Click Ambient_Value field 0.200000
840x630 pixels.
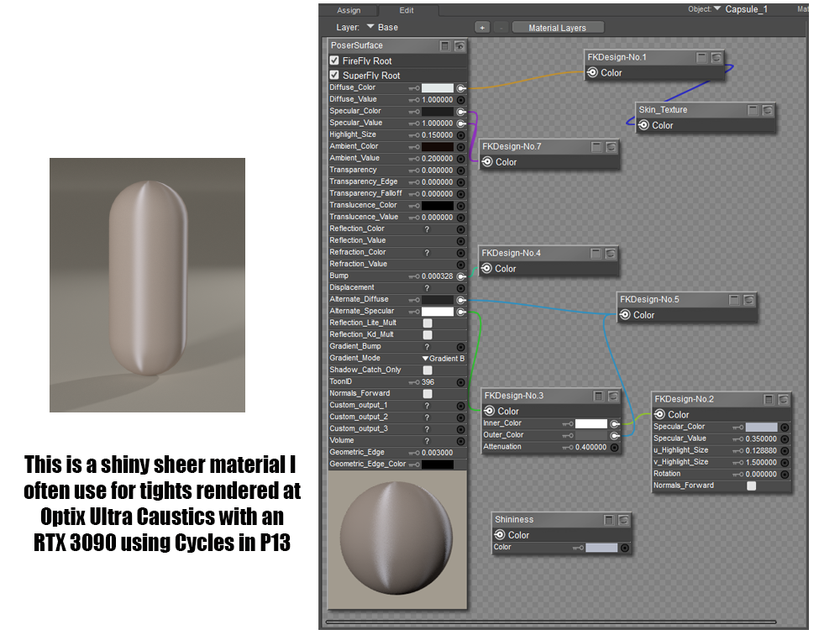pyautogui.click(x=437, y=159)
